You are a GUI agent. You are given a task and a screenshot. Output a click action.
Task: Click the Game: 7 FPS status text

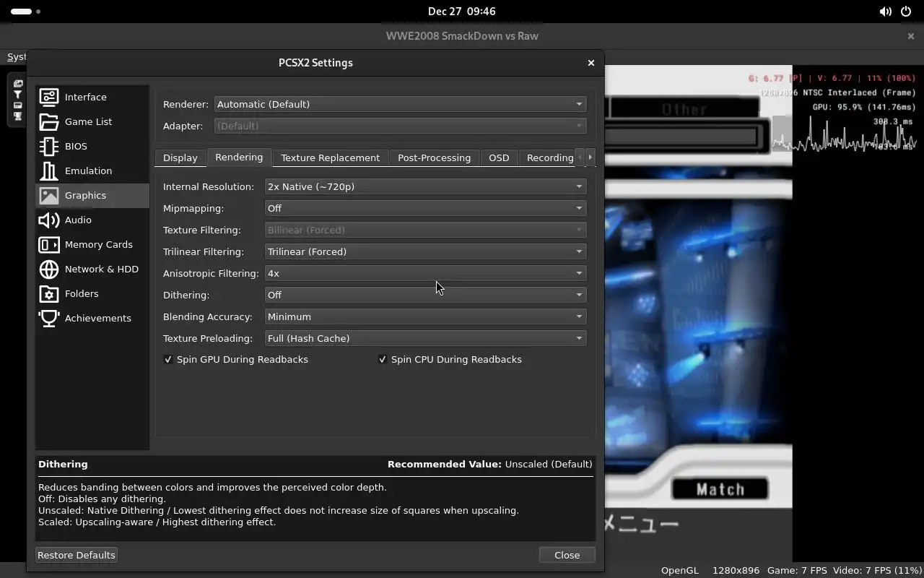797,570
